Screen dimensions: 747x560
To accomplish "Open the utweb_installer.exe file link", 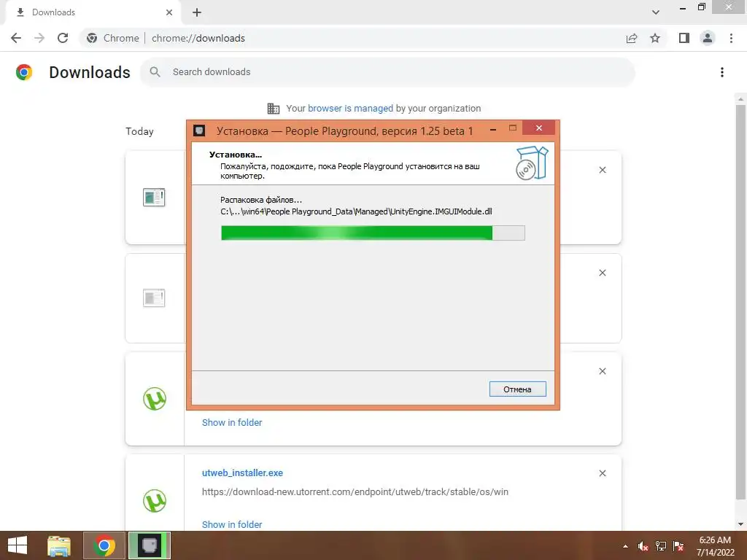I will point(242,472).
